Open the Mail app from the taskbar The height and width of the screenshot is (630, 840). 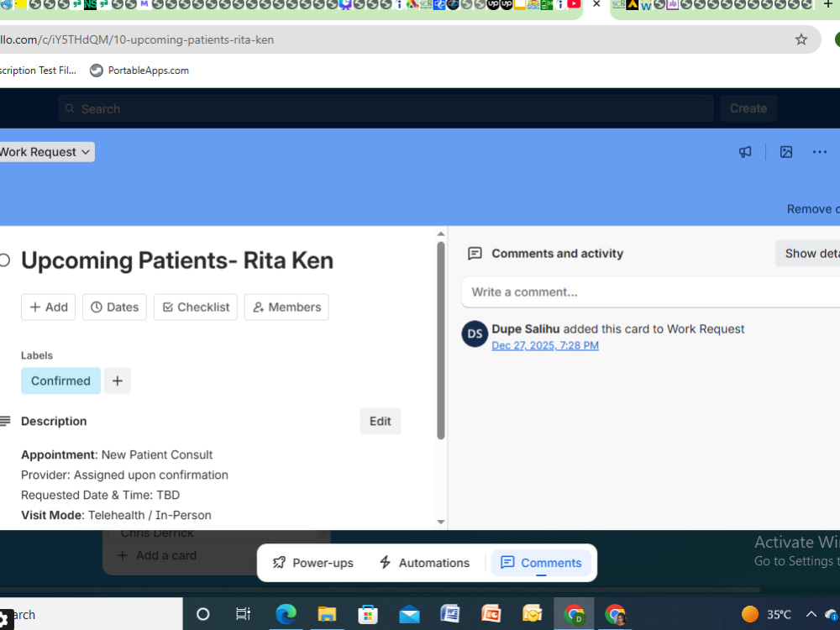pos(409,615)
